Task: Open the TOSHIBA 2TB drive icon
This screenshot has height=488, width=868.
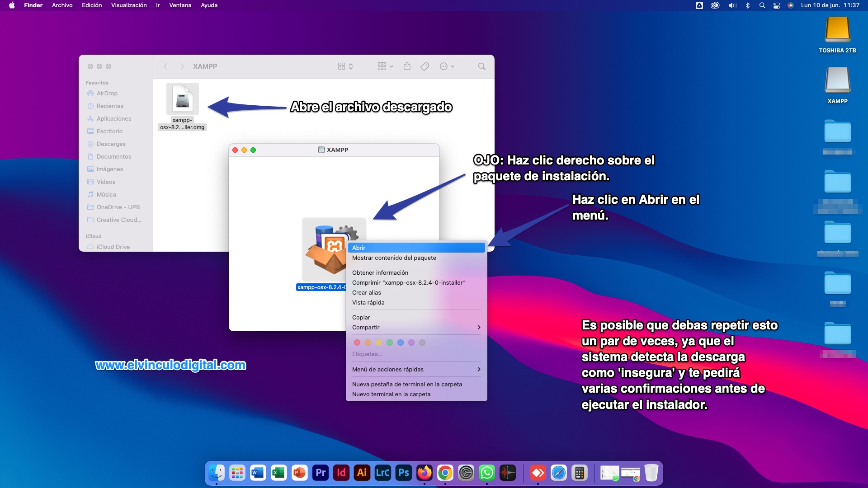Action: (837, 31)
